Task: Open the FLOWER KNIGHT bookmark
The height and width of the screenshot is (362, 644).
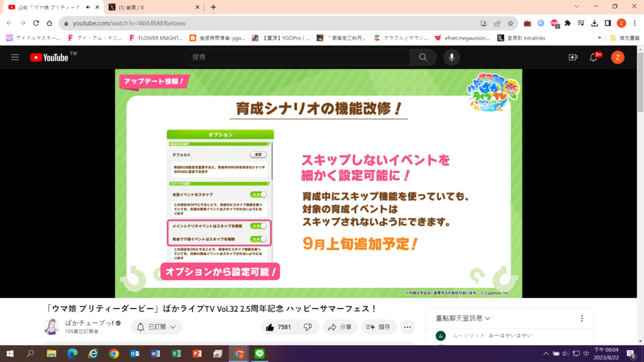Action: click(156, 38)
